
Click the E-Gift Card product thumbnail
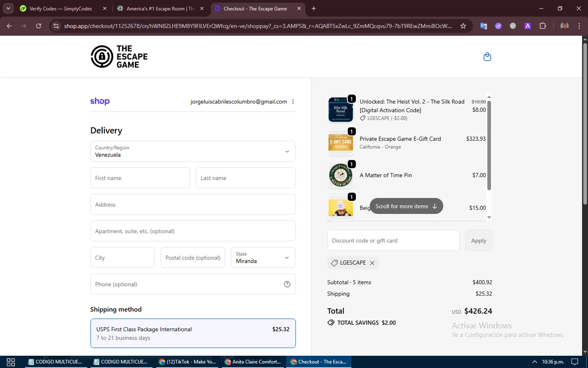pyautogui.click(x=340, y=142)
